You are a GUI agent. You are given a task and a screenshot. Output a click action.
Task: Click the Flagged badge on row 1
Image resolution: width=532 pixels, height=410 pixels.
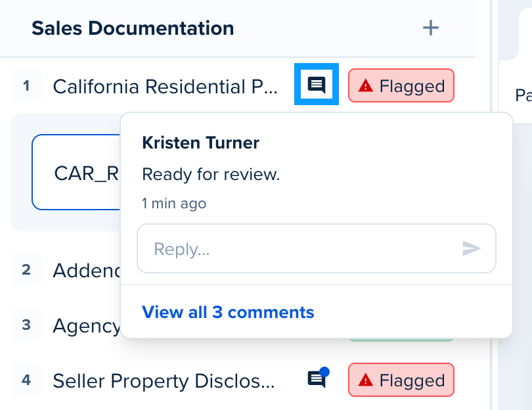pos(401,85)
